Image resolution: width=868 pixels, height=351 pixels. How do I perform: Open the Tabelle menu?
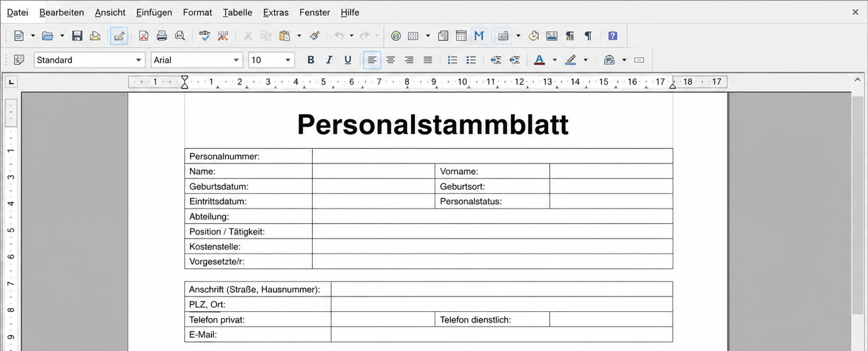237,13
